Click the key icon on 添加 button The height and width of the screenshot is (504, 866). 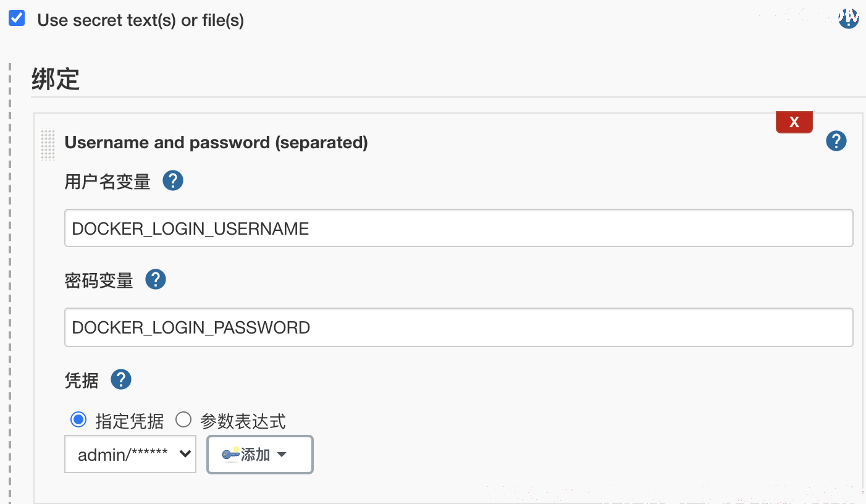(x=231, y=455)
